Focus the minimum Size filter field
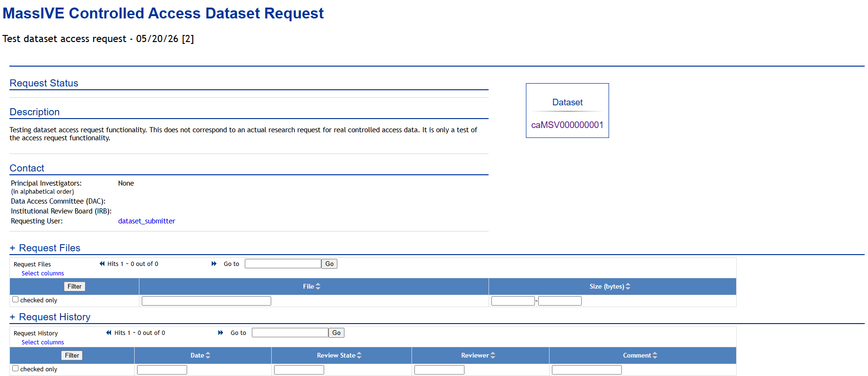This screenshot has width=868, height=376. coord(513,301)
